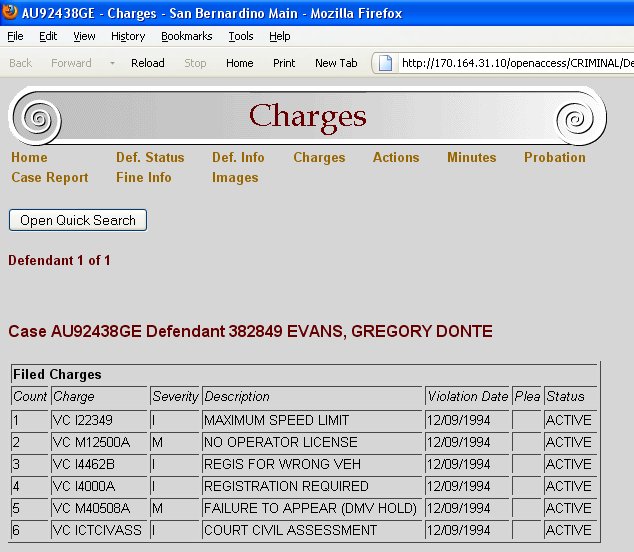The height and width of the screenshot is (552, 634).
Task: Click the Firefox icon in the title bar
Action: point(11,13)
